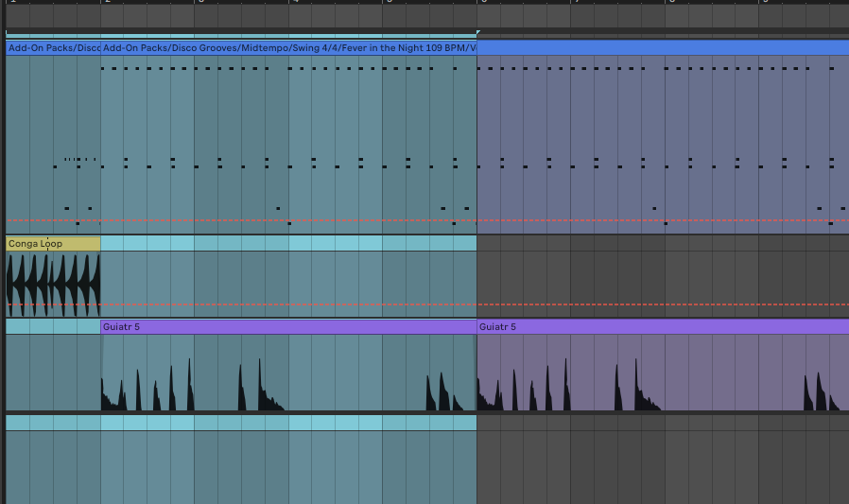849x504 pixels.
Task: Select the Fever in the Night MIDI clip header
Action: coord(288,47)
